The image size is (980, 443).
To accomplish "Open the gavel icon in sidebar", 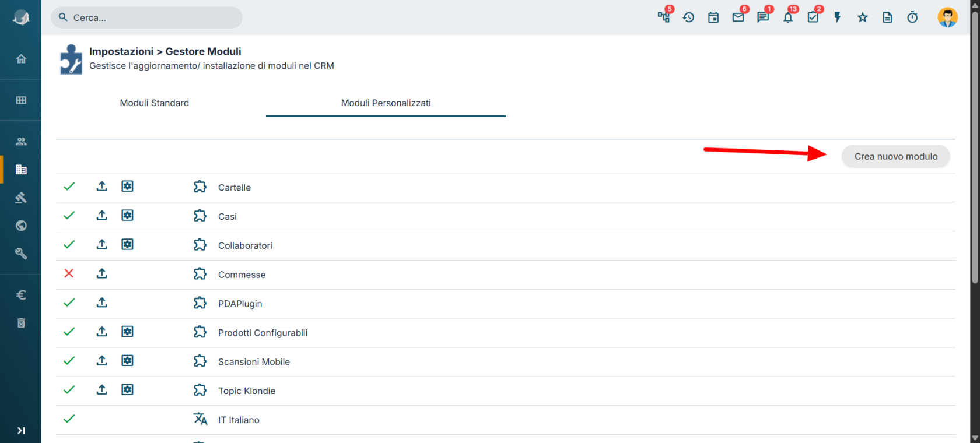I will (x=21, y=198).
